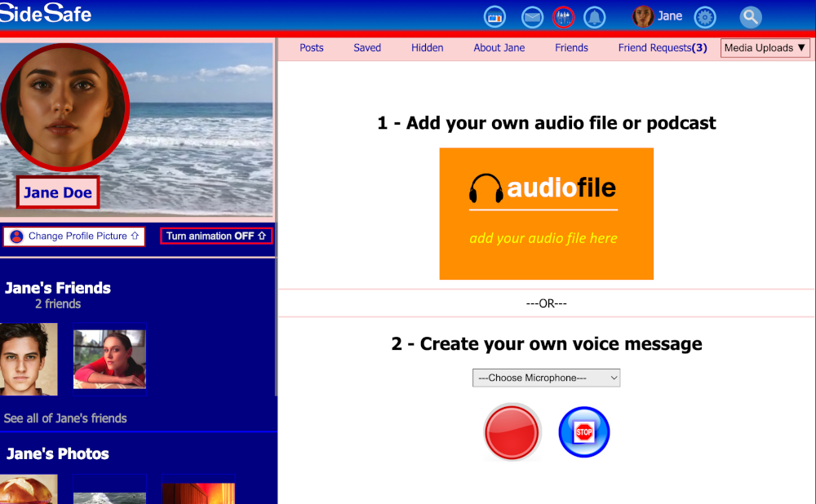
Task: Open the About Jane tab
Action: (499, 47)
